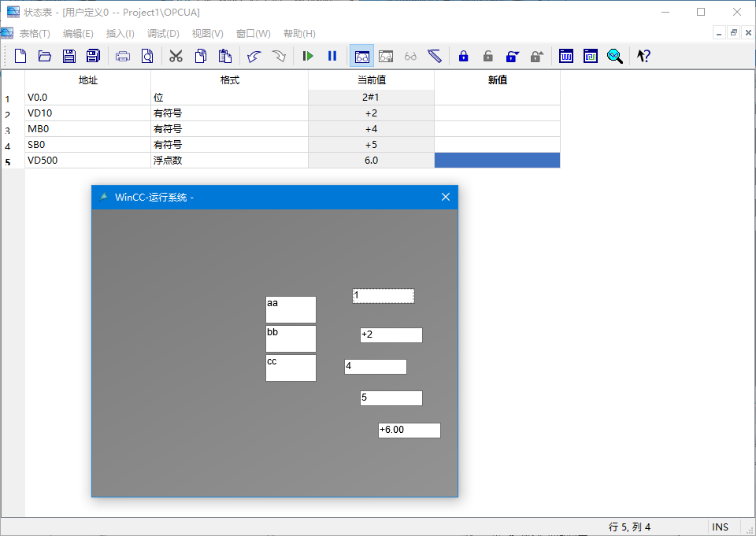The image size is (756, 536).
Task: Click the WinCC field showing 5
Action: (x=391, y=398)
